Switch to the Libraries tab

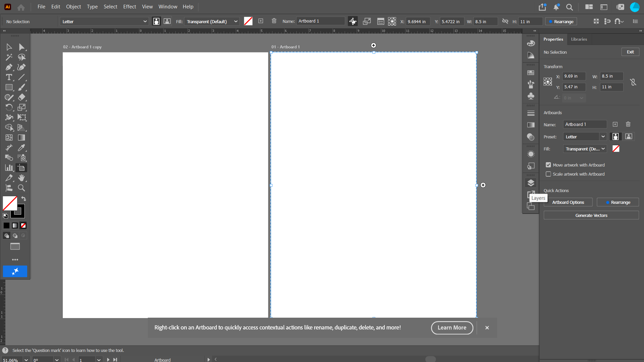click(x=579, y=39)
